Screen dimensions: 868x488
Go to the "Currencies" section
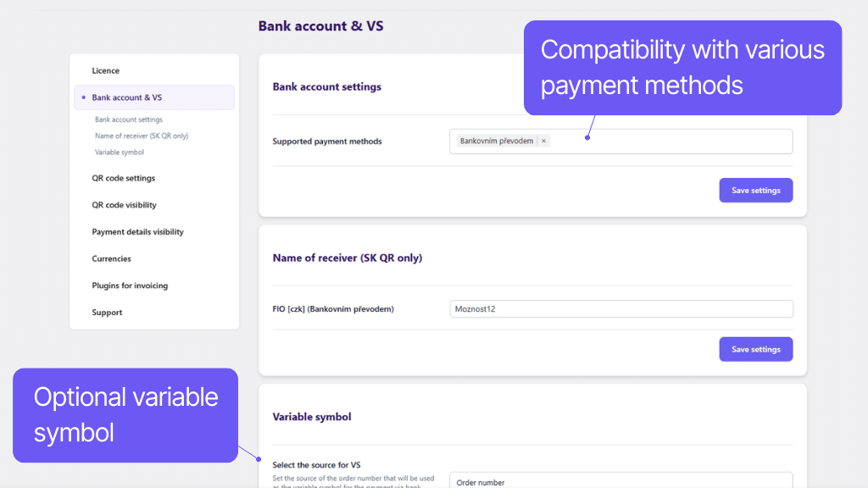[110, 258]
